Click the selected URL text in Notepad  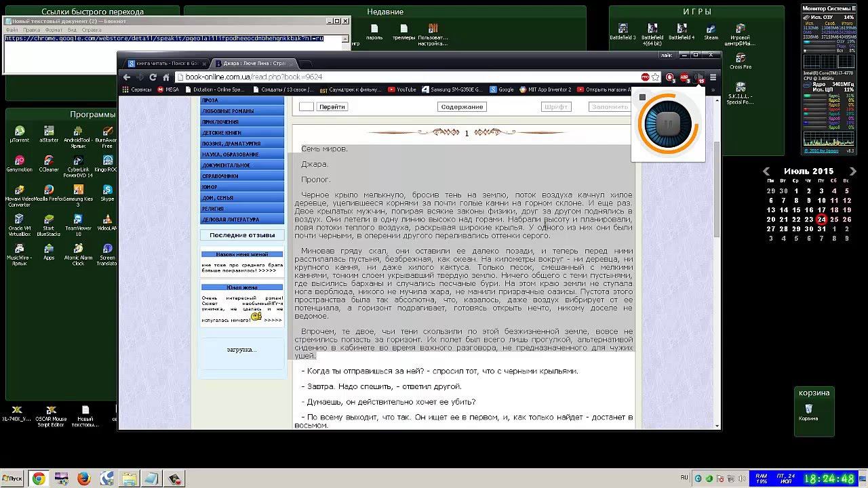click(x=164, y=39)
